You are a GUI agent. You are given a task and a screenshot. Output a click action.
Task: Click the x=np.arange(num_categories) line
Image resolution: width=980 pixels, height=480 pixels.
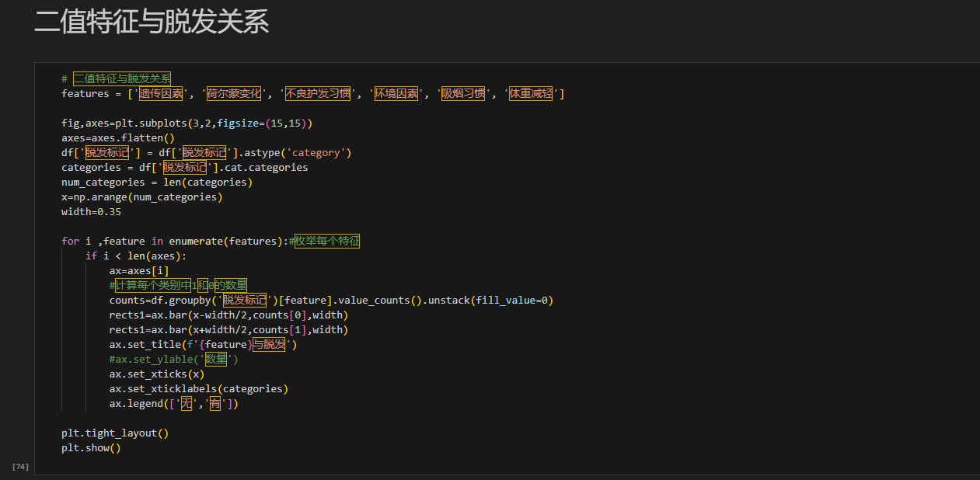tap(142, 197)
